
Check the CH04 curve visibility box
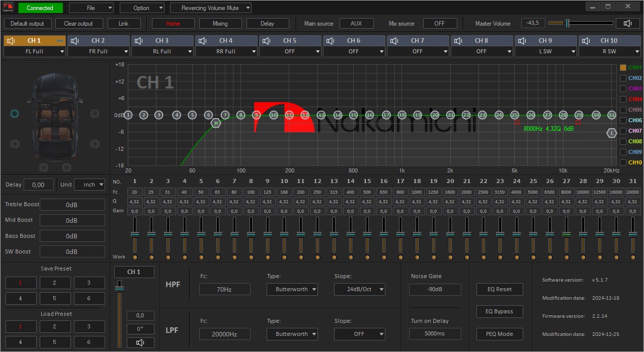coord(623,99)
